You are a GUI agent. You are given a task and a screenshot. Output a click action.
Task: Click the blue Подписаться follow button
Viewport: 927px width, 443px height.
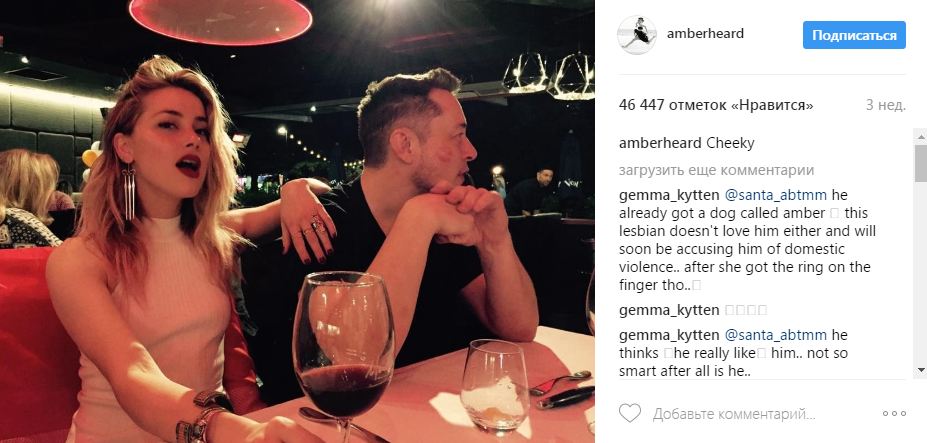click(x=854, y=35)
